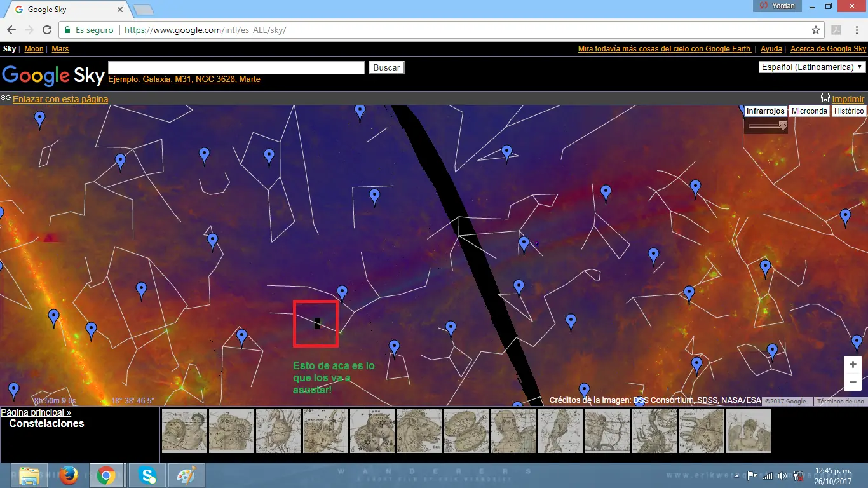Click the Sky search text field
This screenshot has height=488, width=868.
236,67
